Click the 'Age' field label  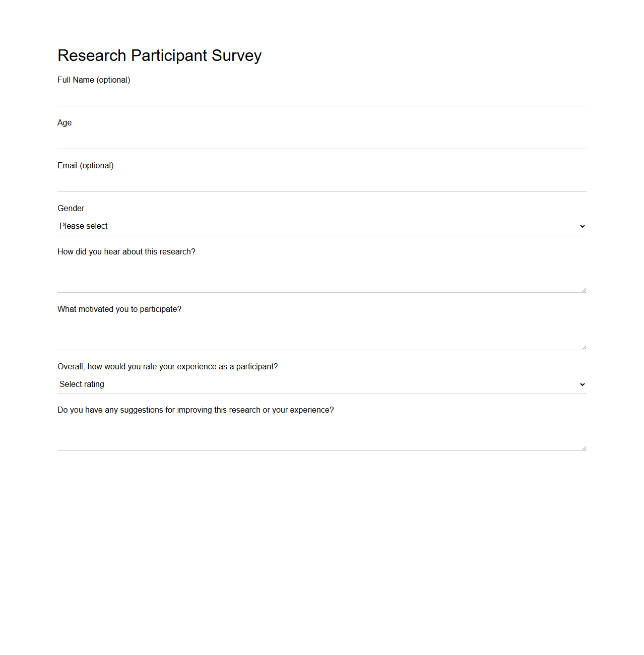[65, 122]
